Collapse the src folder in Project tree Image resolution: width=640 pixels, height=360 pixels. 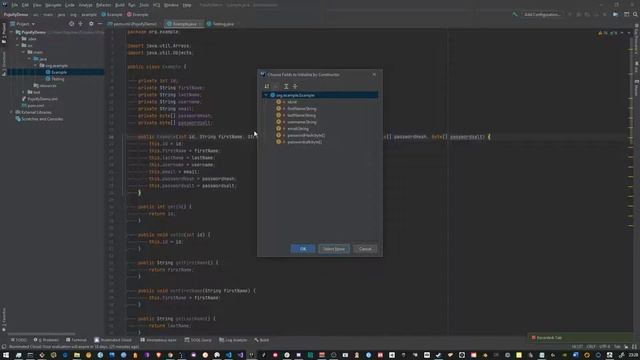click(x=18, y=45)
